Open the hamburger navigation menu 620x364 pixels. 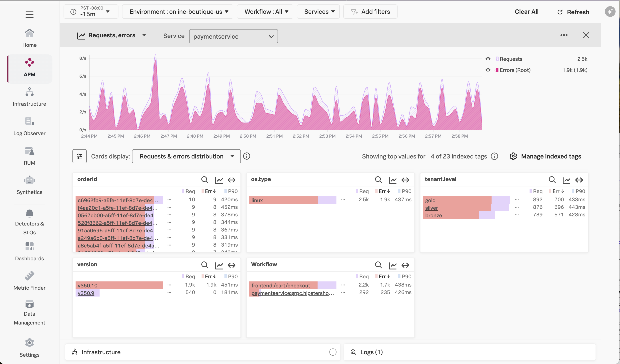click(x=30, y=14)
